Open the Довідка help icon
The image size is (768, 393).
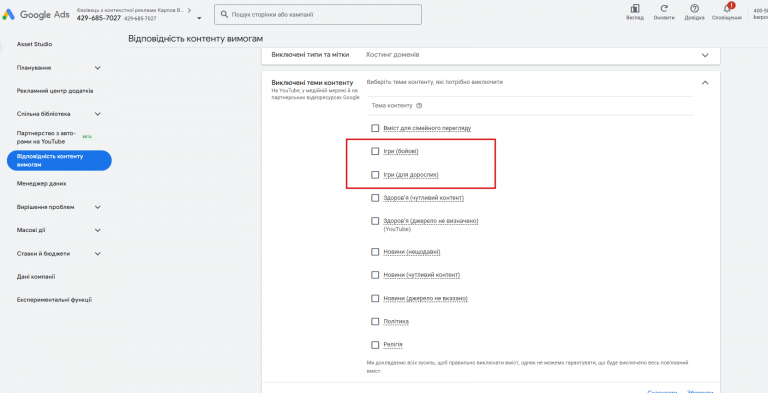[695, 9]
